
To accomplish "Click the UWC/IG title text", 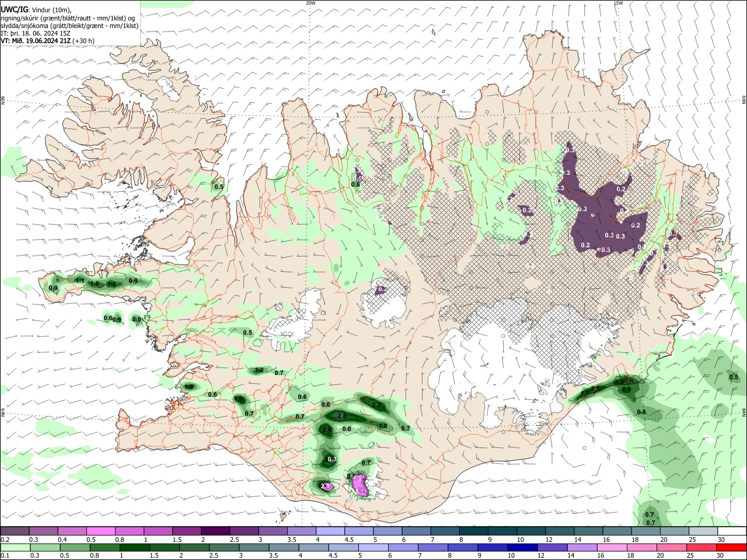I will (x=14, y=10).
